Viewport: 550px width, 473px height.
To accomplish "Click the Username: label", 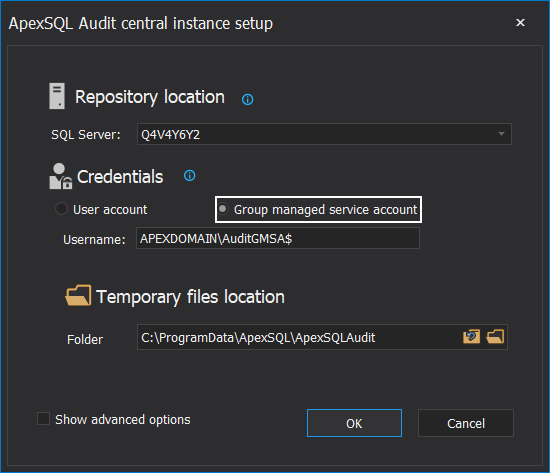I will [x=94, y=240].
